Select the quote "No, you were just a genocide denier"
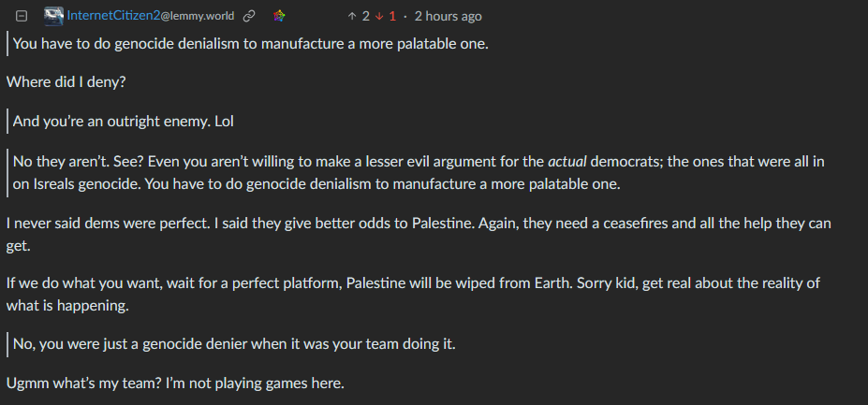Screen dimensions: 868x405 tap(233, 344)
